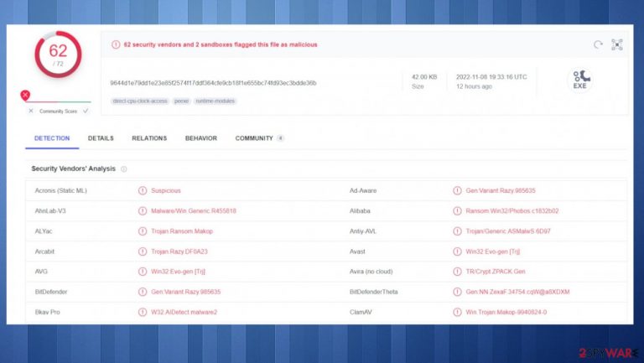Select the Detection tab
Viewport: 644px width, 363px height.
coord(52,138)
